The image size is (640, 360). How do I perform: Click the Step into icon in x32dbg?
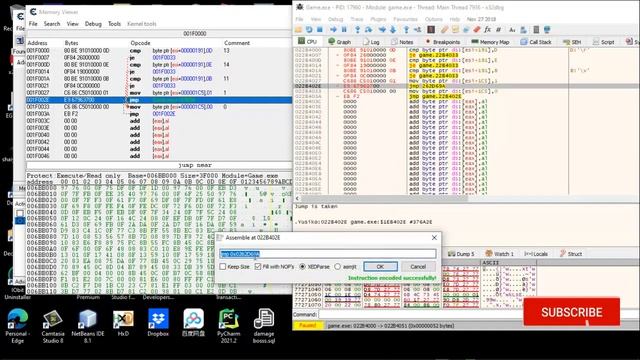pos(358,30)
